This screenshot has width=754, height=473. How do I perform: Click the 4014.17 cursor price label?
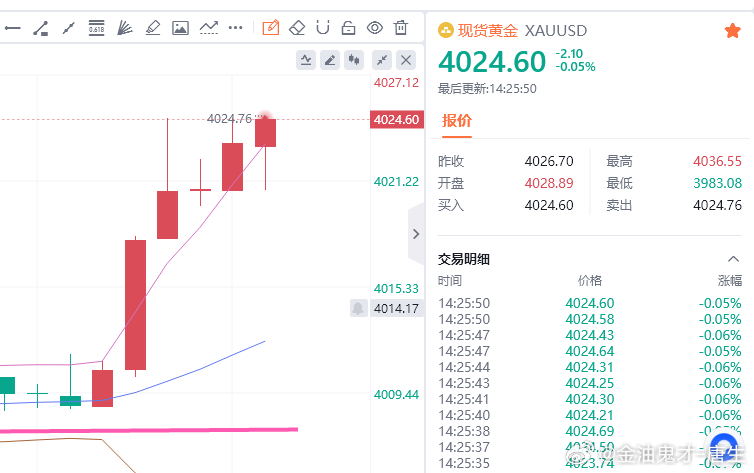click(x=397, y=308)
